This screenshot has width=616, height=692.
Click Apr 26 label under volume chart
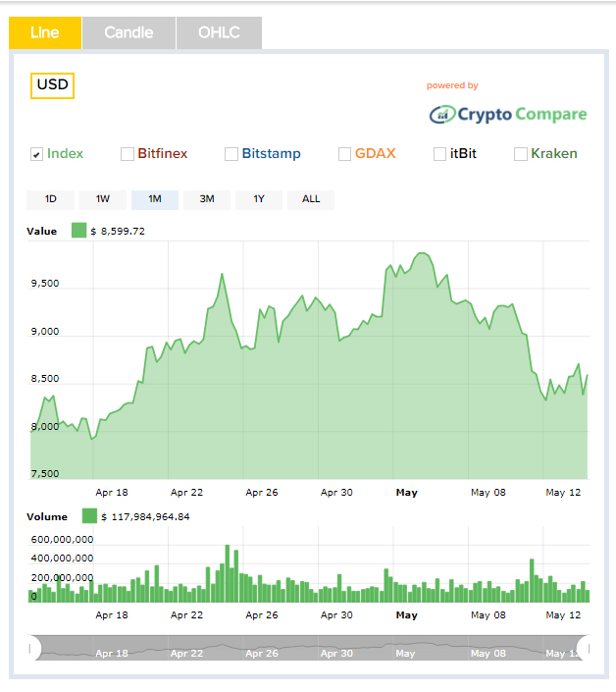point(262,615)
